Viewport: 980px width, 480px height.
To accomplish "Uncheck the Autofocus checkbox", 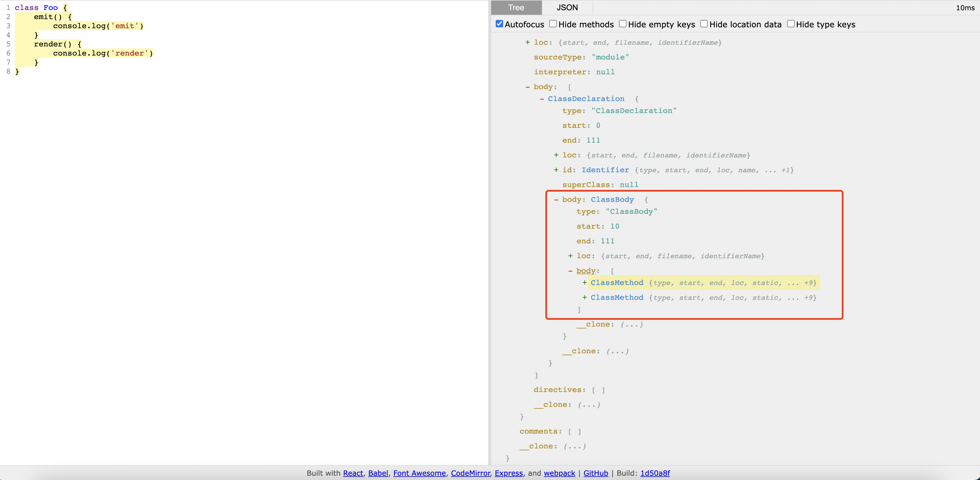I will [x=499, y=24].
